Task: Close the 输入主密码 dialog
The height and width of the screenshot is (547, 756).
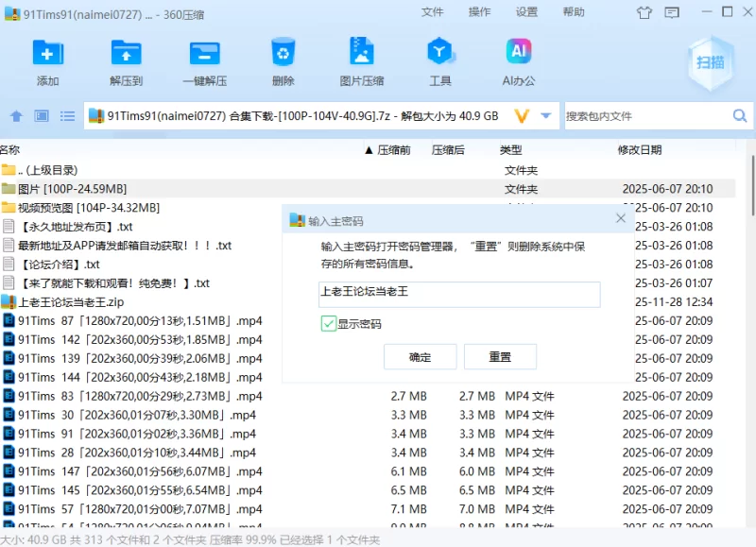Action: click(x=621, y=219)
